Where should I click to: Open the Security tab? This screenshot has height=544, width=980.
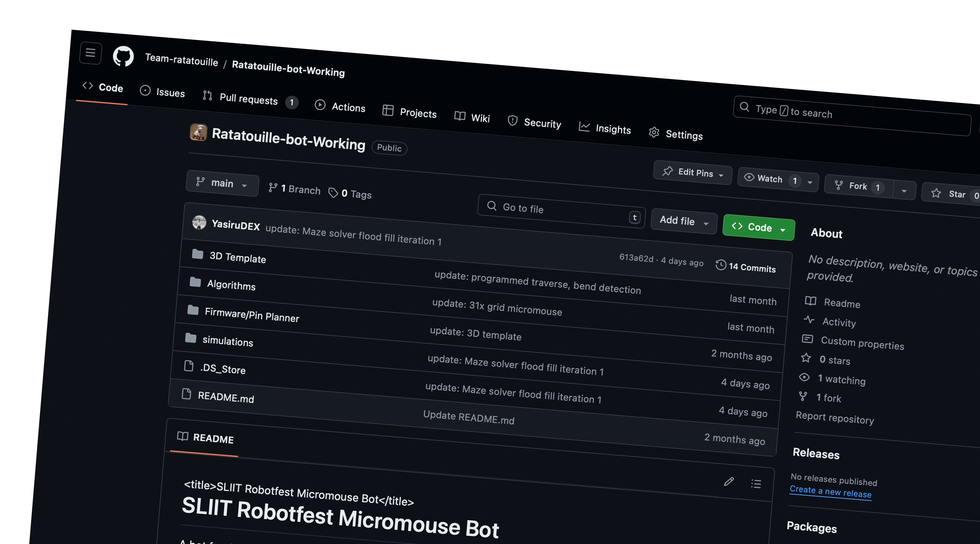pos(534,122)
